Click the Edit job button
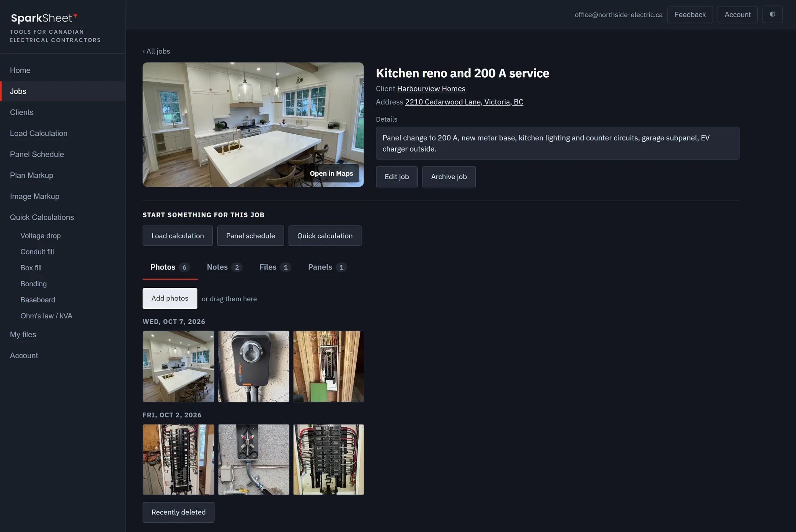 (x=396, y=176)
